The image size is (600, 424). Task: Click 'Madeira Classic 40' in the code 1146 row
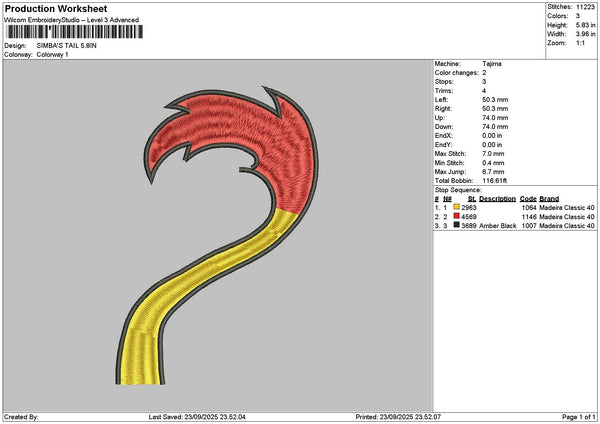(x=567, y=217)
